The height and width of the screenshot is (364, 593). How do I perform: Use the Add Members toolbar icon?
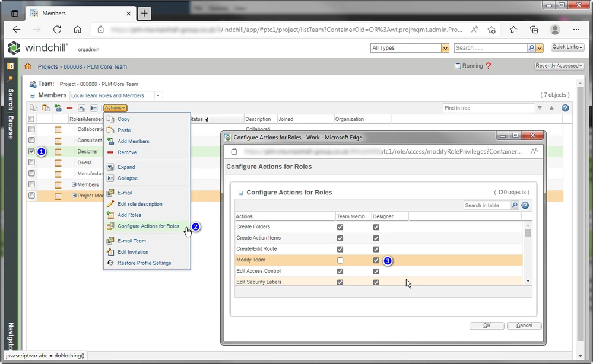(59, 108)
